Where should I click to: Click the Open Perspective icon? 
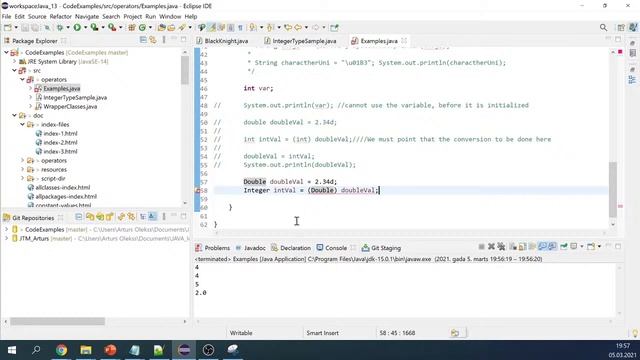click(x=621, y=27)
